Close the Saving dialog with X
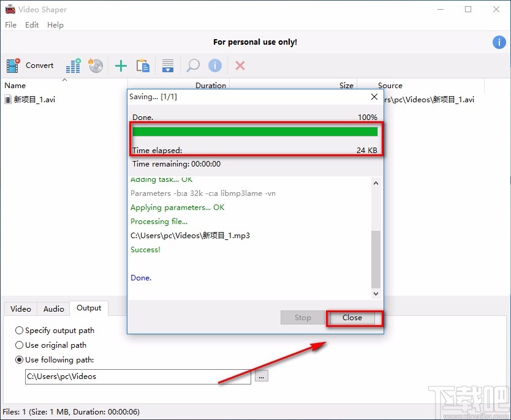 pos(374,97)
